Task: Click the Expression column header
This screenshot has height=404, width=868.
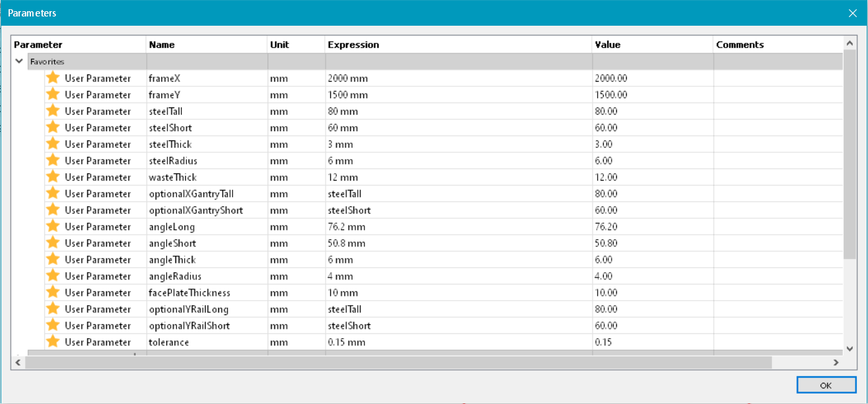Action: pyautogui.click(x=459, y=45)
